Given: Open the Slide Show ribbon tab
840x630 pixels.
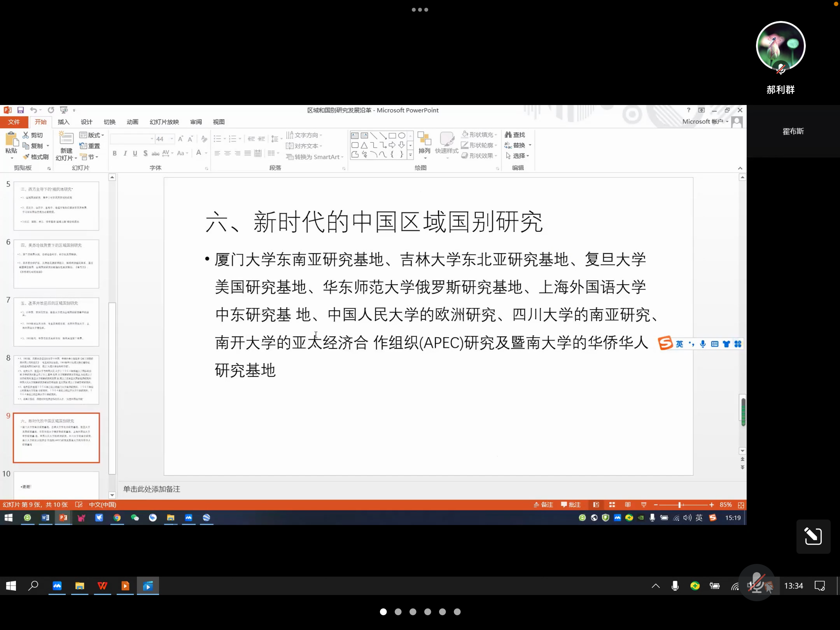Looking at the screenshot, I should coord(164,122).
